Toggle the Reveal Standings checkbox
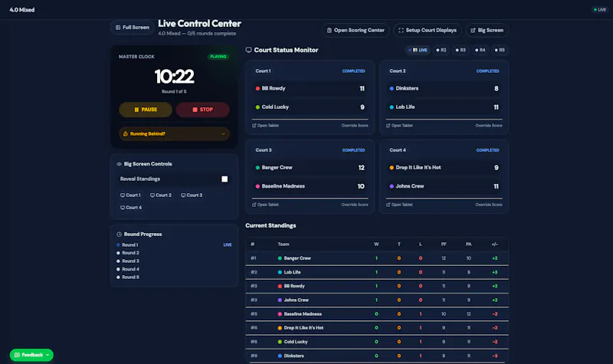Viewport: 613px width, 364px height. [x=225, y=179]
